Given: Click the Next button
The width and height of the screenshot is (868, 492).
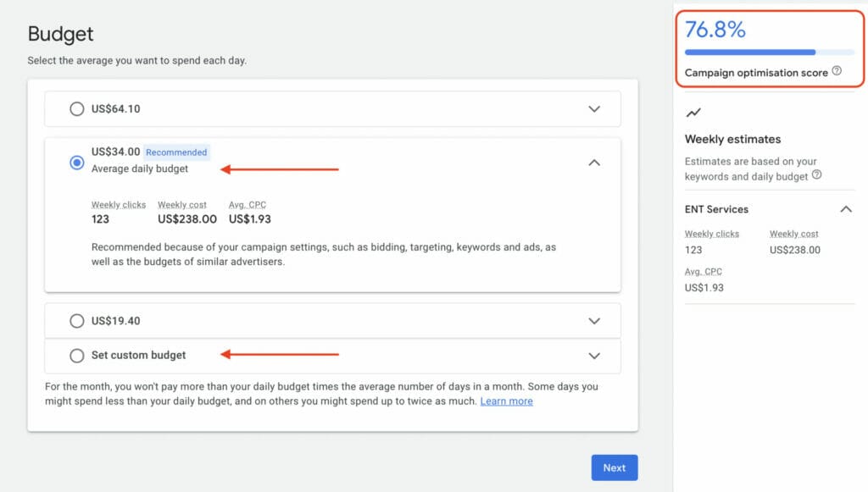Looking at the screenshot, I should [x=614, y=467].
